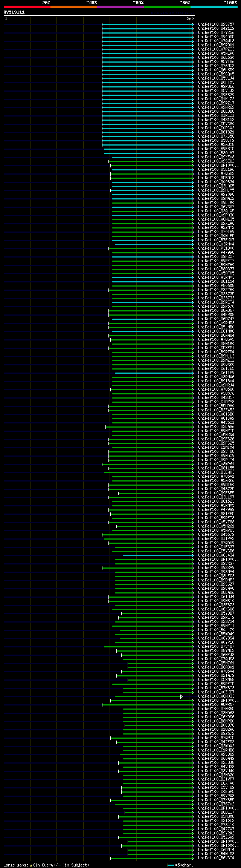The width and height of the screenshot is (241, 868).
Task: Open the UniRef100_A5AVW3 hit
Action: 216,530
